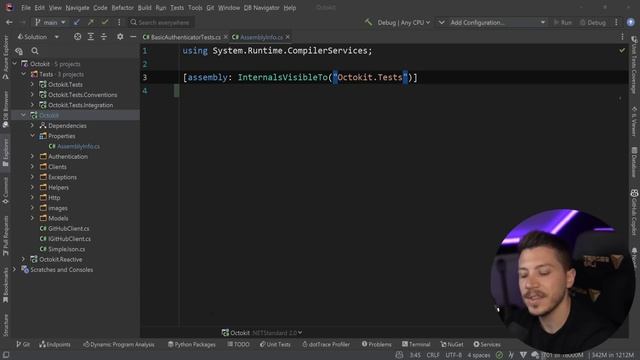Click the explorer search magnifier icon
The image size is (640, 360).
35,51
